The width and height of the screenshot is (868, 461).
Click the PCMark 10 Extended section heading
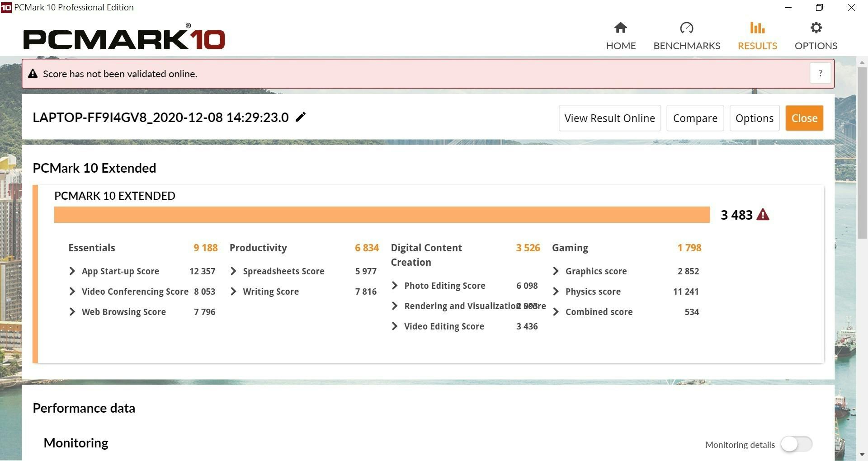94,168
